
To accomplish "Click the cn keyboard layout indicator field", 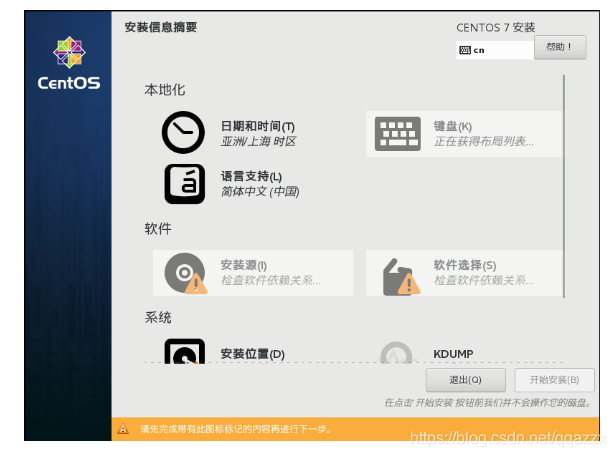I will coord(495,50).
